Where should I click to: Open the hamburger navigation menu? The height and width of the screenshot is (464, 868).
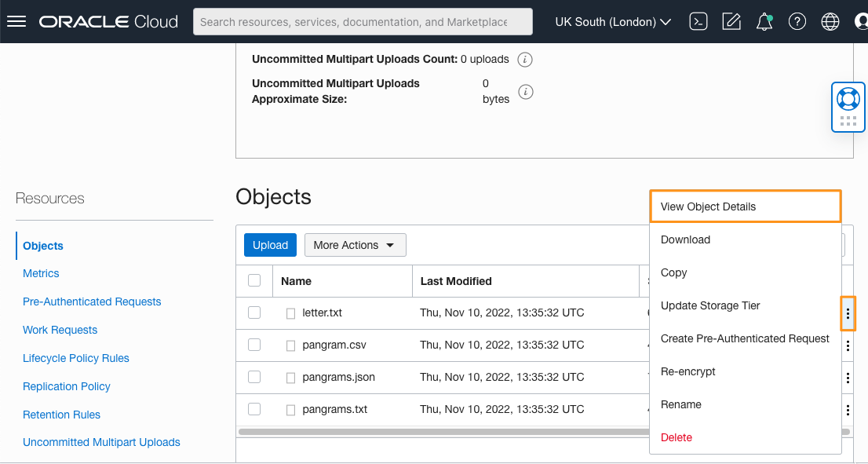(16, 22)
